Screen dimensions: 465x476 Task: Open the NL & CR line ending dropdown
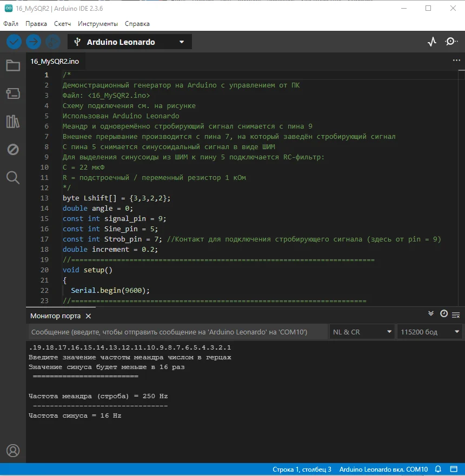[362, 332]
